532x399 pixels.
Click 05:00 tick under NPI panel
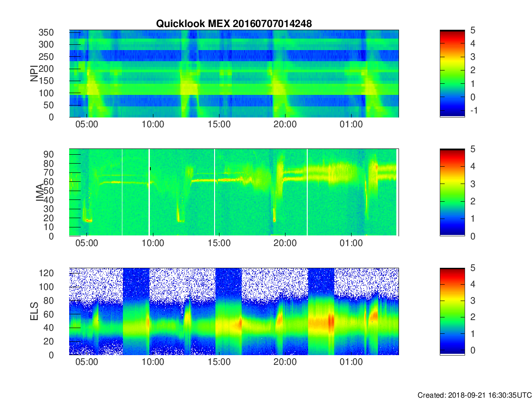click(87, 125)
